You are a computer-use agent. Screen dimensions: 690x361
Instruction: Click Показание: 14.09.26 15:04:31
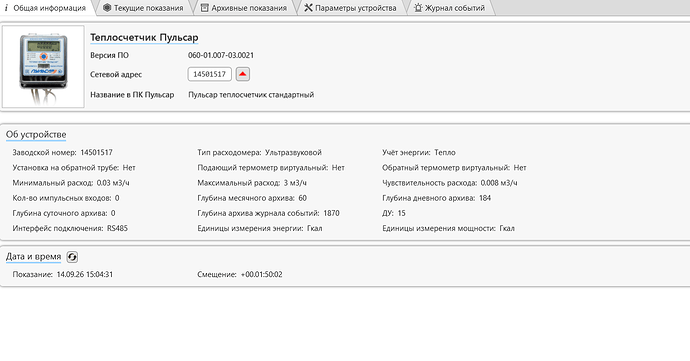62,274
